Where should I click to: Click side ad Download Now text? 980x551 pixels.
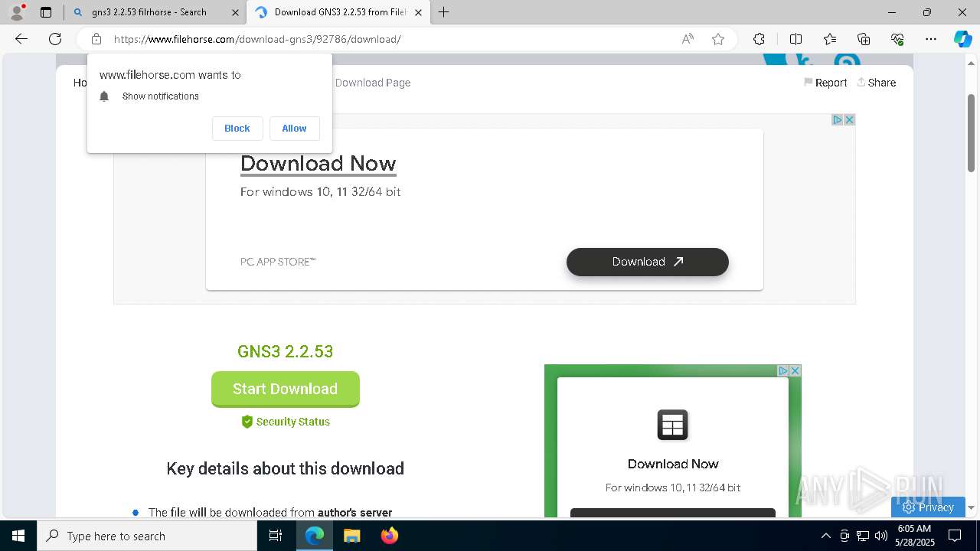click(x=673, y=464)
